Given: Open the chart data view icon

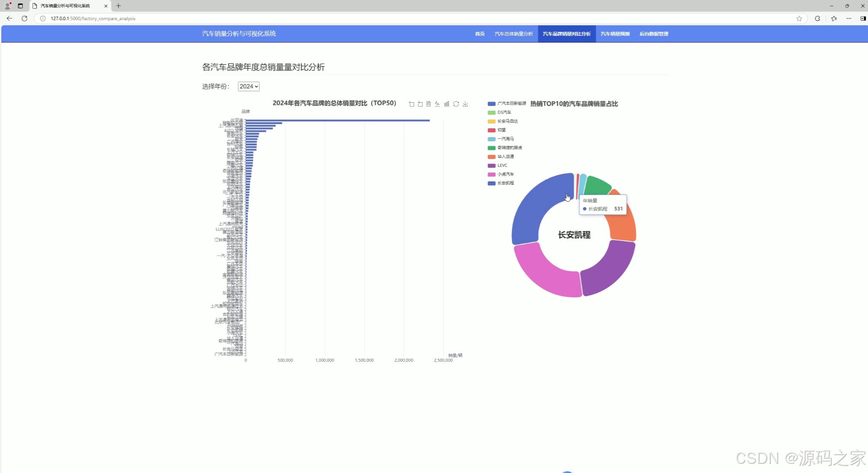Looking at the screenshot, I should pyautogui.click(x=429, y=104).
